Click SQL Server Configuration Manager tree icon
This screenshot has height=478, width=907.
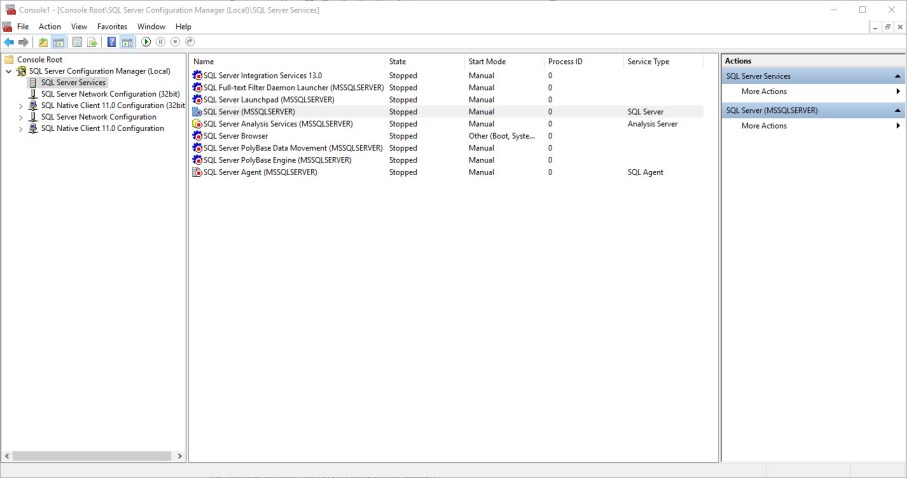pyautogui.click(x=21, y=71)
